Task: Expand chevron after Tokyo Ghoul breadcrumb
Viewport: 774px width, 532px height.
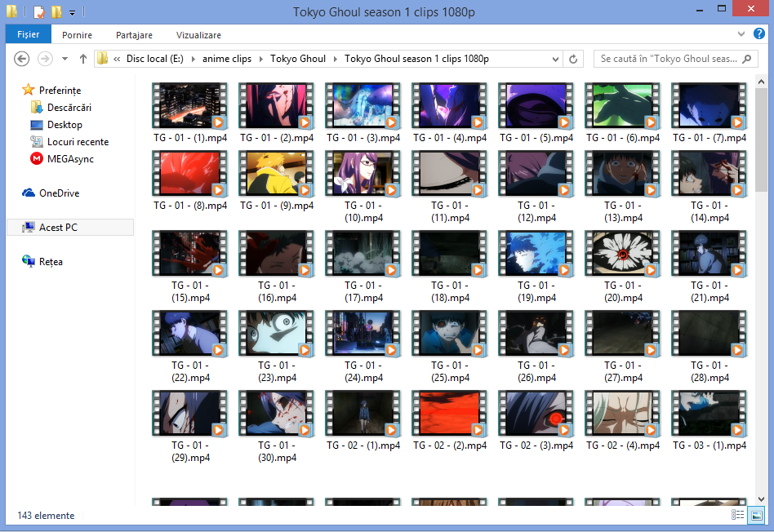Action: (336, 60)
